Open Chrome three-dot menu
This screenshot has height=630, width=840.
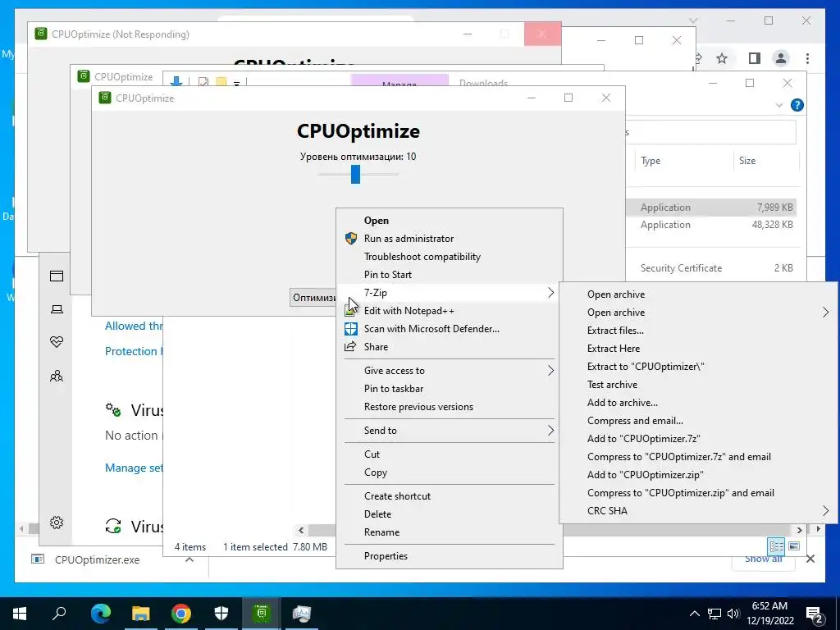(807, 58)
